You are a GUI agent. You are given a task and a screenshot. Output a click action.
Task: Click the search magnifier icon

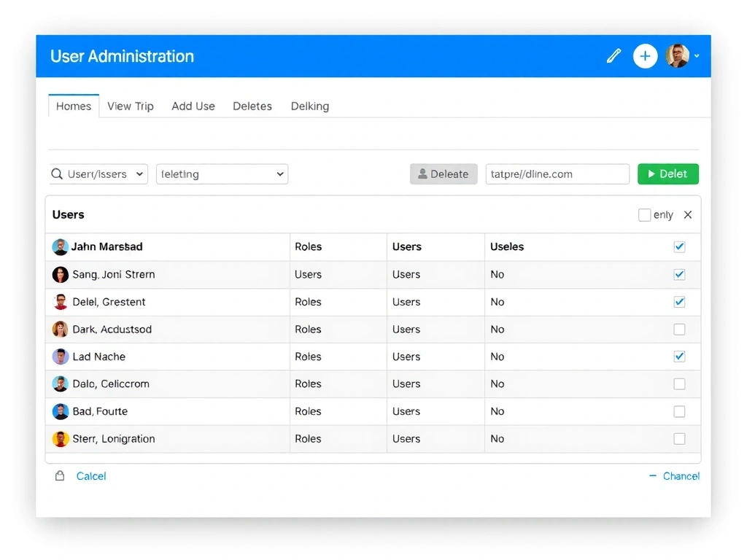[57, 174]
